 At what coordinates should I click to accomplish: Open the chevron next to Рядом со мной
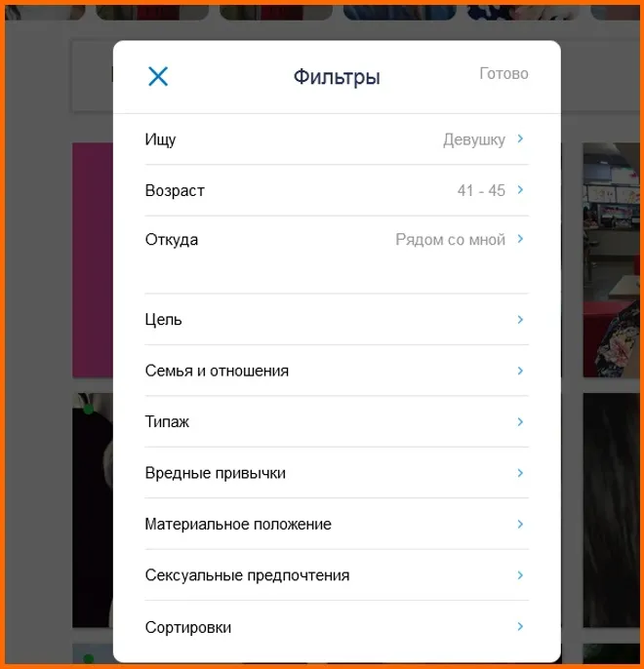[520, 239]
